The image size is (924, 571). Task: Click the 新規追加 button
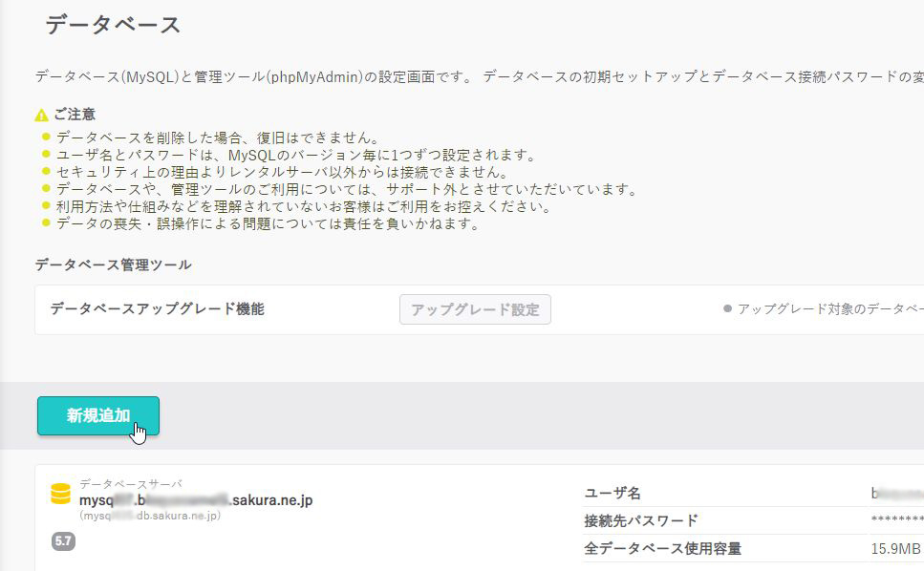point(97,415)
